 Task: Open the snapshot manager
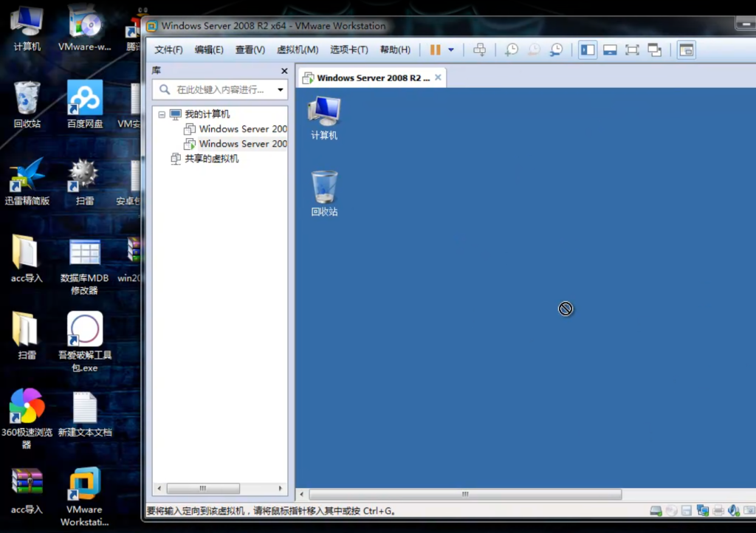click(556, 49)
